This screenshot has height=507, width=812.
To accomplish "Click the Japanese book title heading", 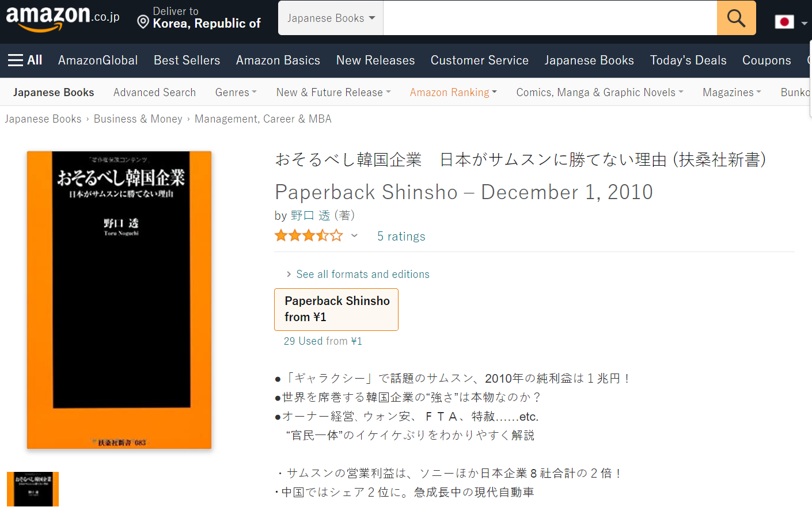I will [x=521, y=159].
